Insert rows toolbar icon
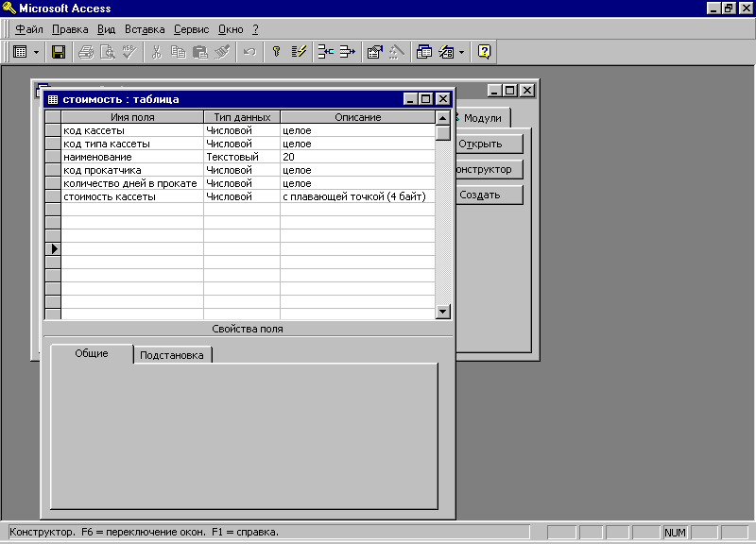Screen dimensions: 756x544 pyautogui.click(x=326, y=52)
